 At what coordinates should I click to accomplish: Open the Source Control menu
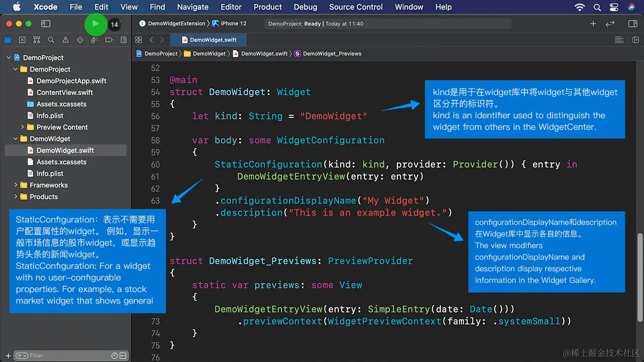(356, 7)
